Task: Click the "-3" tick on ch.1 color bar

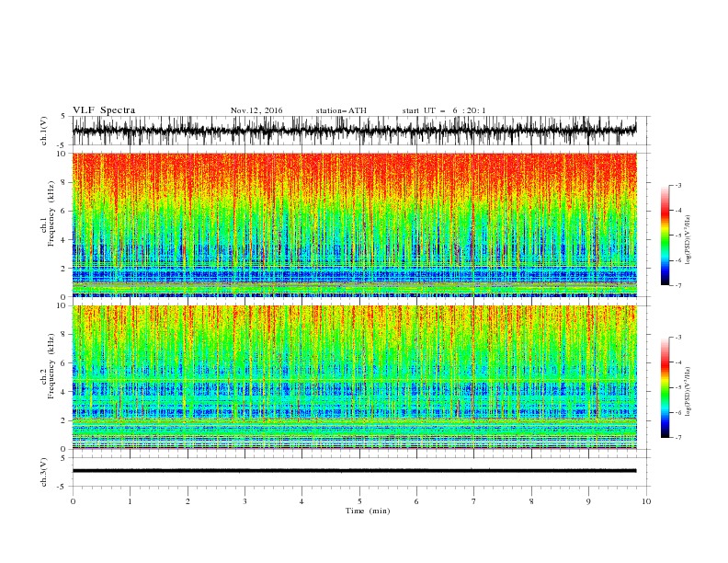Action: click(x=677, y=185)
